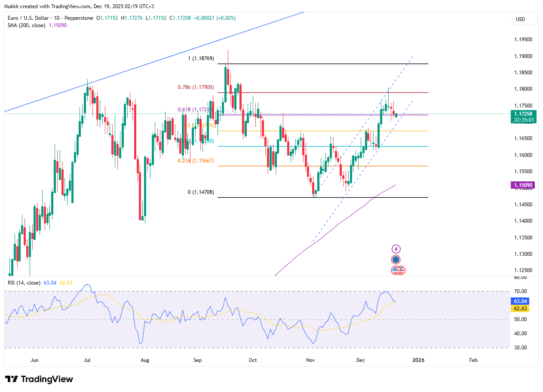
Task: Click the TradingView logo at bottom left
Action: pyautogui.click(x=39, y=379)
